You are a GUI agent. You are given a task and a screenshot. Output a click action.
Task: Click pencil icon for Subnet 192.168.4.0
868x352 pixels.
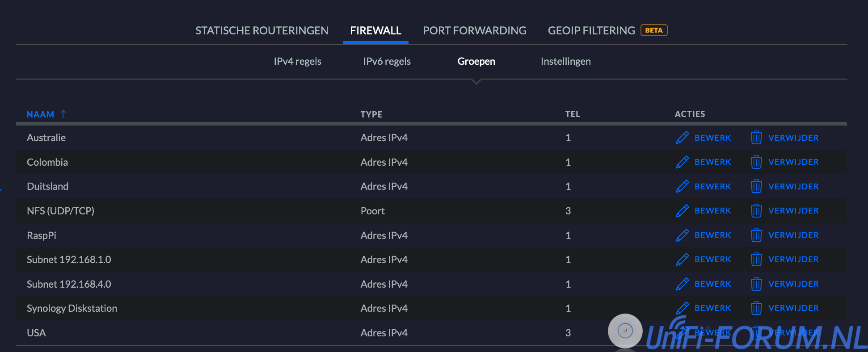tap(682, 284)
